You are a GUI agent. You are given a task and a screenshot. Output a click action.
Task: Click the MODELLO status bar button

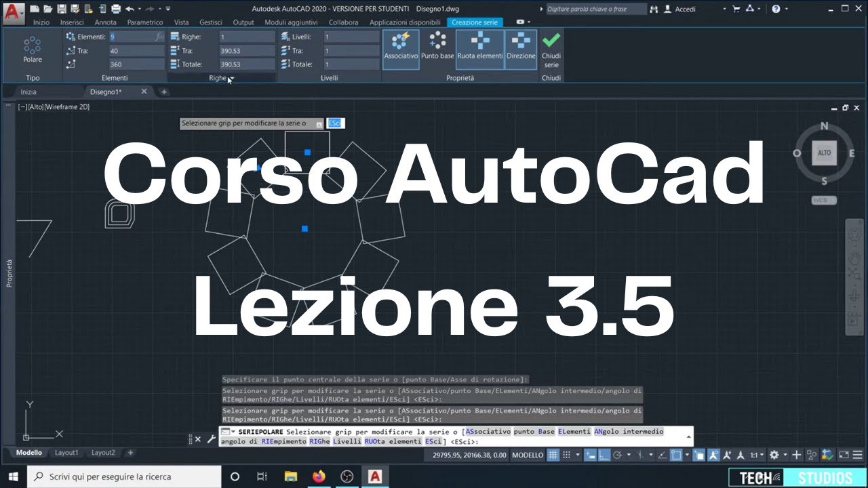tap(528, 455)
